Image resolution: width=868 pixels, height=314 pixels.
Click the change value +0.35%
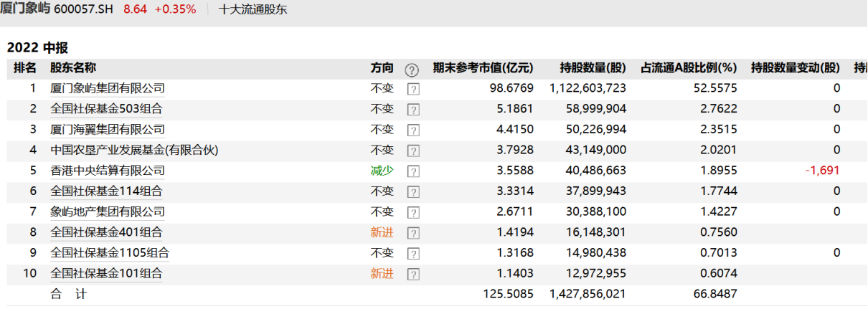(x=175, y=10)
